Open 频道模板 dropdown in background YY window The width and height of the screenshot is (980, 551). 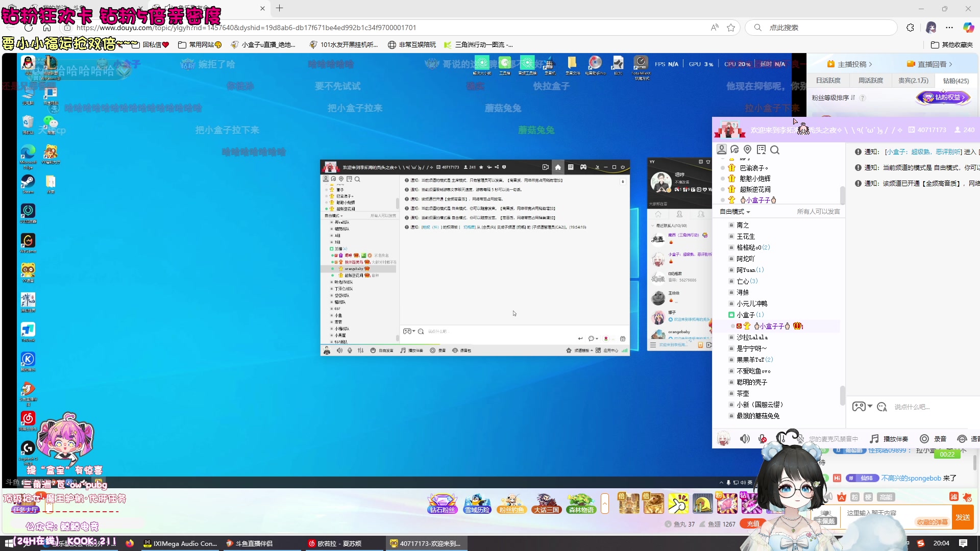pos(579,350)
